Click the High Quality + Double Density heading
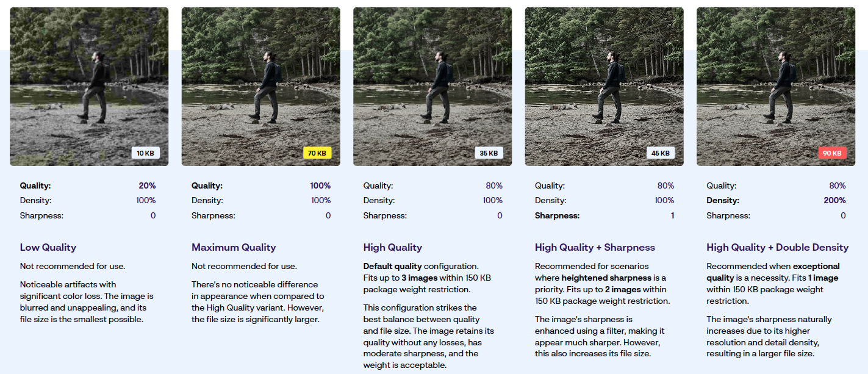The width and height of the screenshot is (868, 374). (x=777, y=247)
